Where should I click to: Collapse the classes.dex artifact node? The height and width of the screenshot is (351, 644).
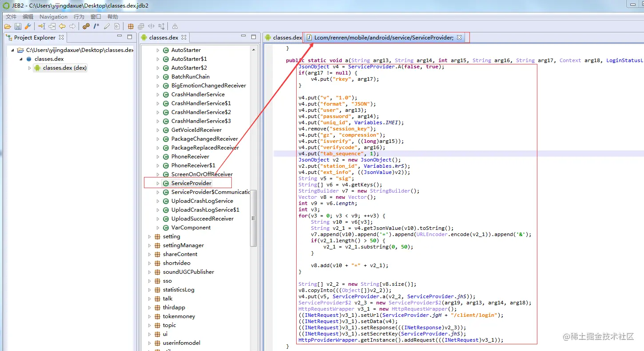pyautogui.click(x=21, y=59)
